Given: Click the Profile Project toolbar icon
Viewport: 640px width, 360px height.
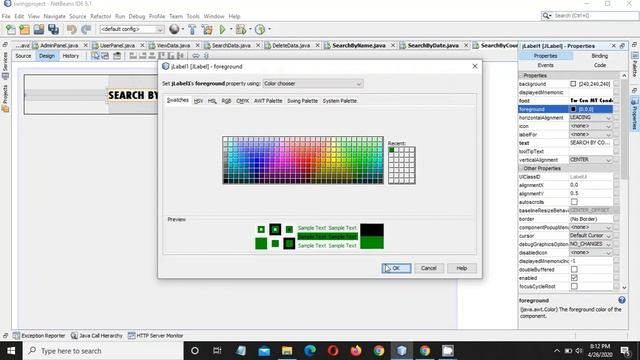Looking at the screenshot, I should [x=260, y=29].
